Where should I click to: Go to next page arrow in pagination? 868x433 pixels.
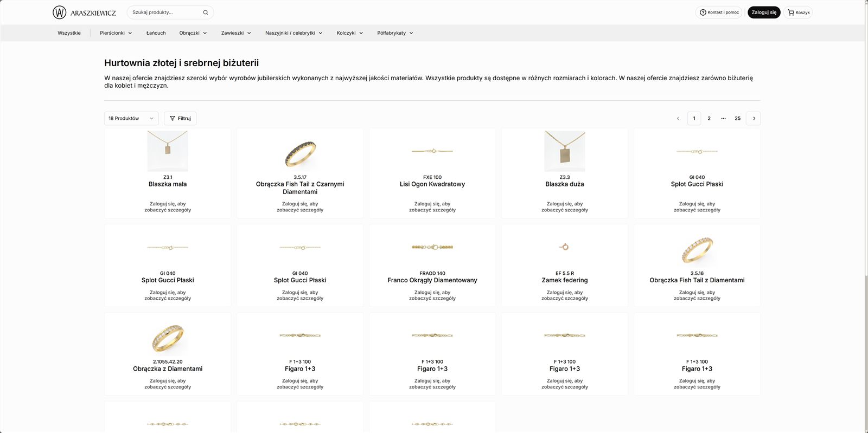click(754, 118)
